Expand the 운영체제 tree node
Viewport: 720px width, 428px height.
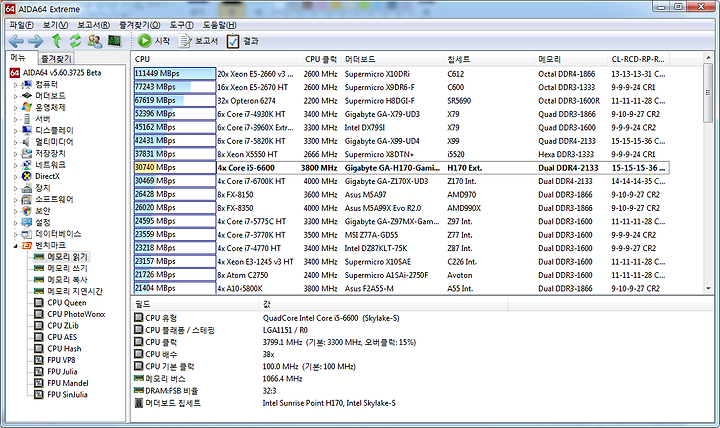click(x=15, y=108)
